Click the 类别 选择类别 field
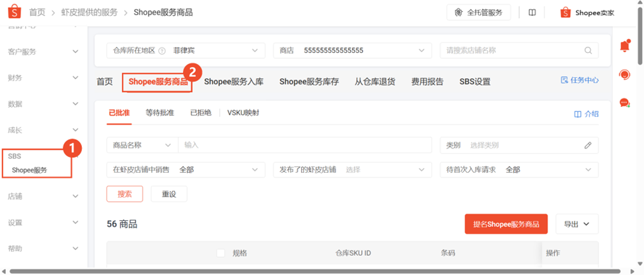This screenshot has height=275, width=644. coord(519,145)
